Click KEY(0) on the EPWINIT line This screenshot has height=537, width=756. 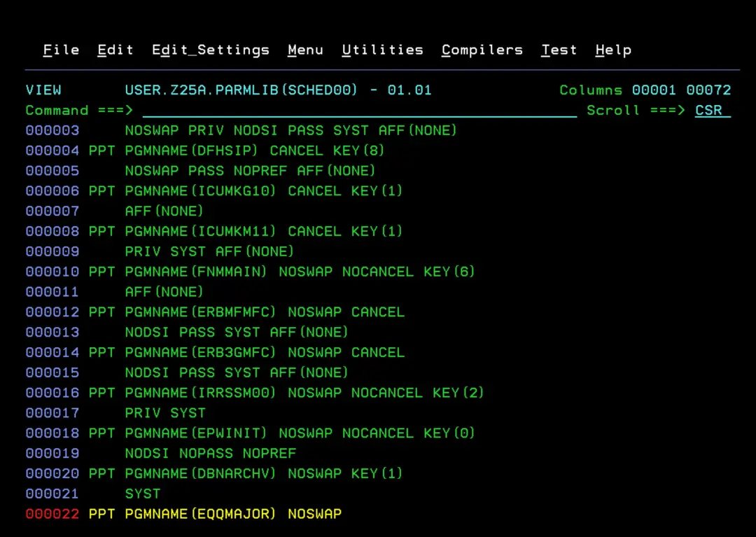449,434
